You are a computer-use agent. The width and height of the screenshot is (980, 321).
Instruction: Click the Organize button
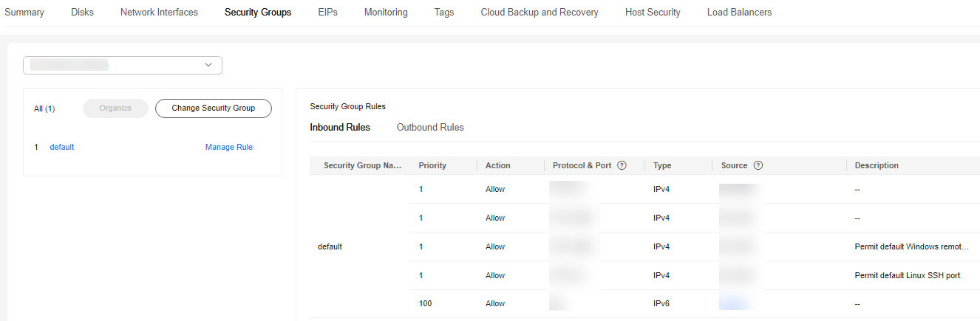(x=115, y=108)
